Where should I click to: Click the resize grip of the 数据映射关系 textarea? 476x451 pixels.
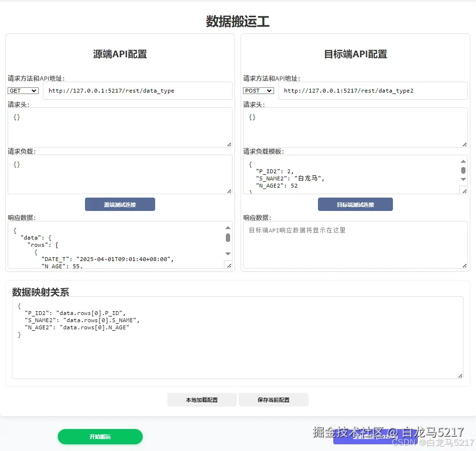coord(460,377)
